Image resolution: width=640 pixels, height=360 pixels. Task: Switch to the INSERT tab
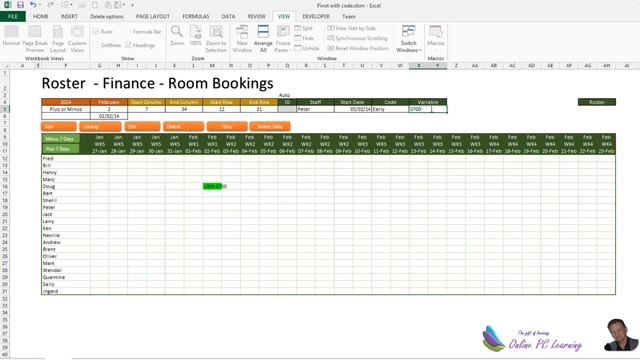(69, 16)
